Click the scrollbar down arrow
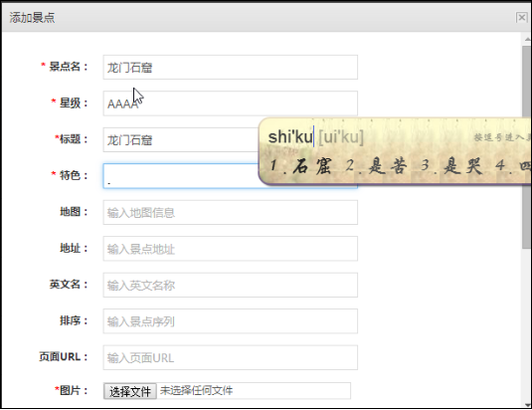The height and width of the screenshot is (410, 532). (x=527, y=405)
